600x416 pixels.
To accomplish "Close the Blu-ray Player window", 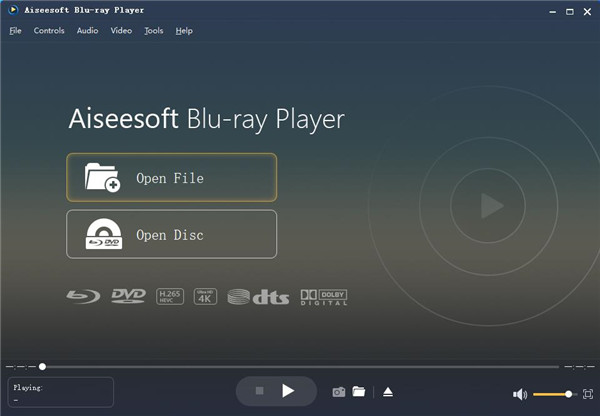I will [587, 12].
